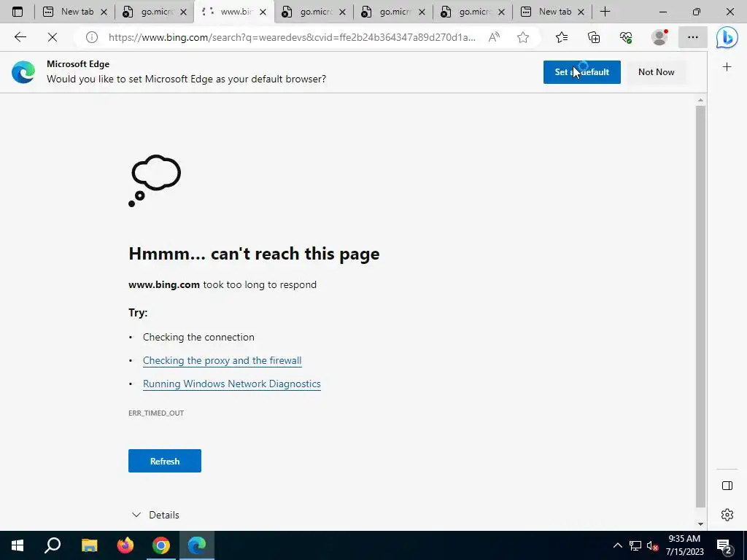This screenshot has width=747, height=560.
Task: Add this page to favorites star
Action: (x=523, y=37)
